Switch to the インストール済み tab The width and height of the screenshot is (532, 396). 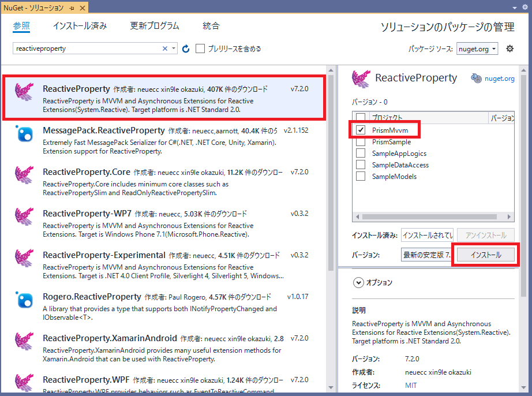(80, 26)
